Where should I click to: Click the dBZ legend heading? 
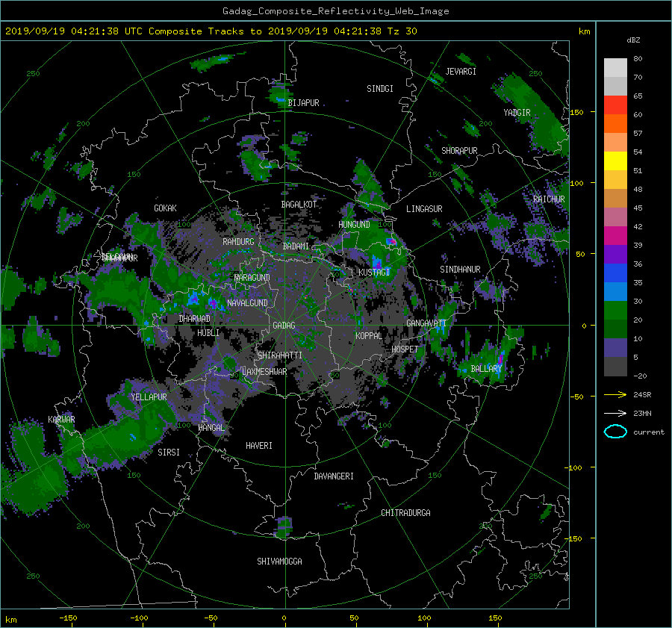pyautogui.click(x=633, y=40)
